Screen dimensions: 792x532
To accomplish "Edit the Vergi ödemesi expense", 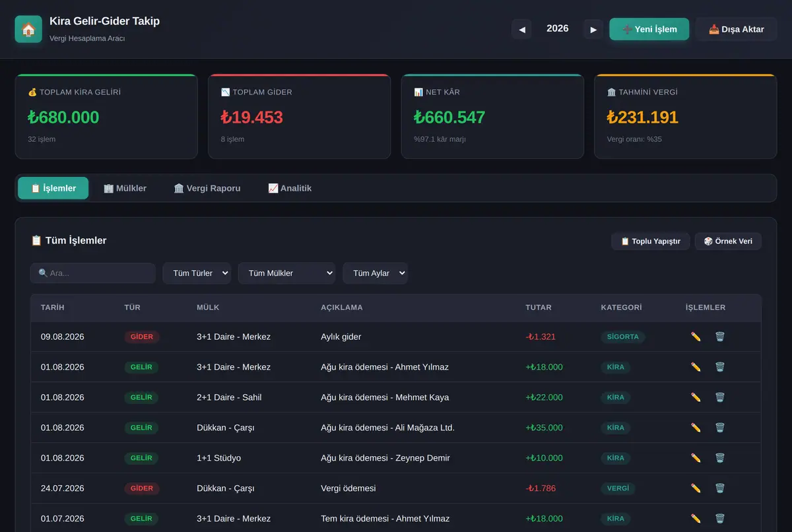I will coord(696,488).
